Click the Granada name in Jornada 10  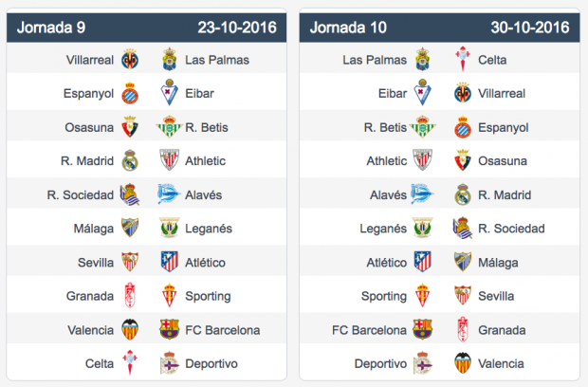[x=502, y=330]
